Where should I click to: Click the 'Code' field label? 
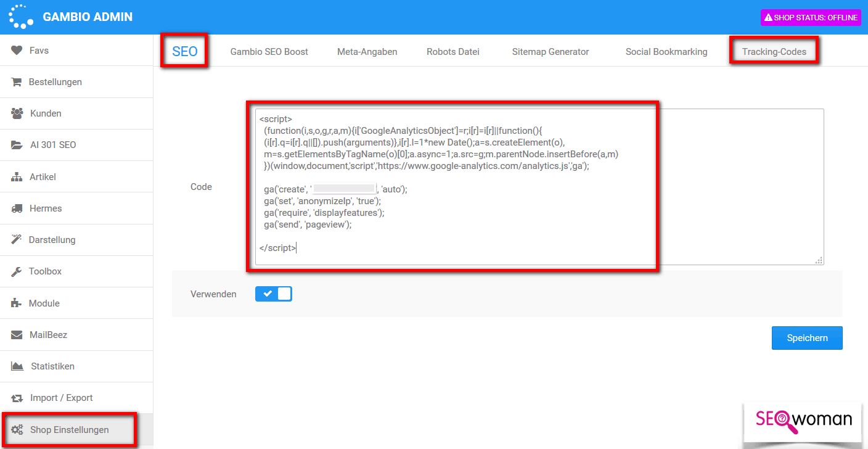[201, 187]
